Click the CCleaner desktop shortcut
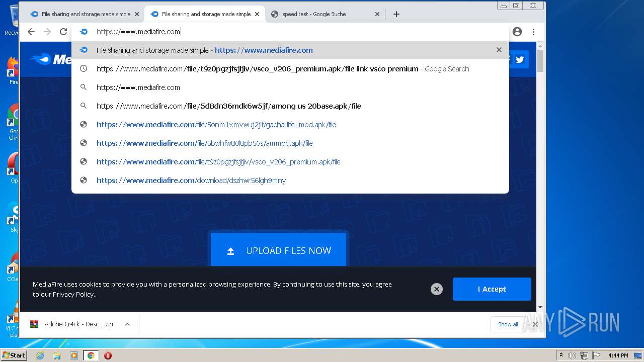The width and height of the screenshot is (644, 362). [x=13, y=266]
